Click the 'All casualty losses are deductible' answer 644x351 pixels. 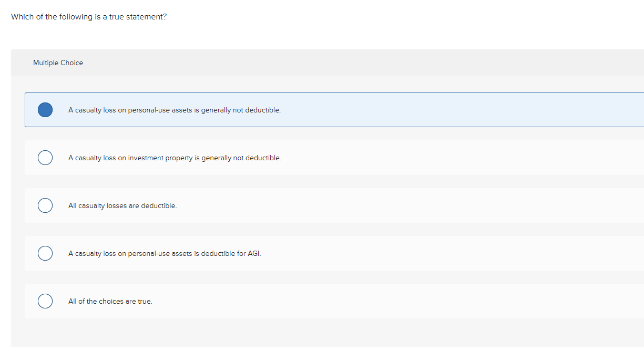click(123, 205)
